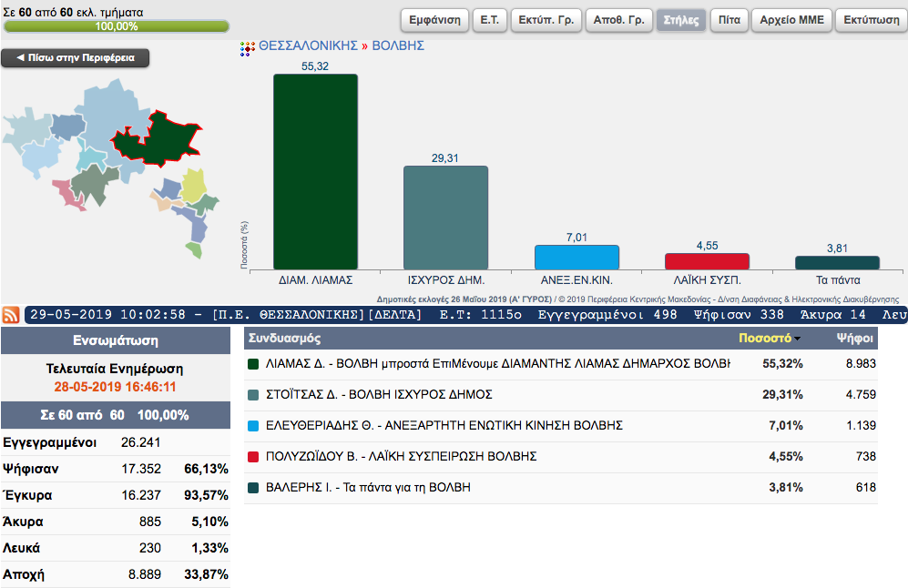Viewport: 908px width, 588px height.
Task: Sort table by Ψήφοι column header
Action: [x=855, y=339]
